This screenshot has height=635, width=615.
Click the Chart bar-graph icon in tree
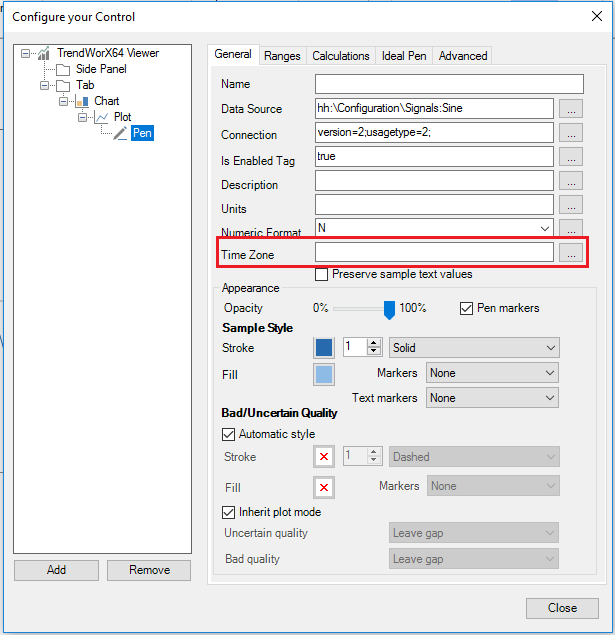(82, 101)
